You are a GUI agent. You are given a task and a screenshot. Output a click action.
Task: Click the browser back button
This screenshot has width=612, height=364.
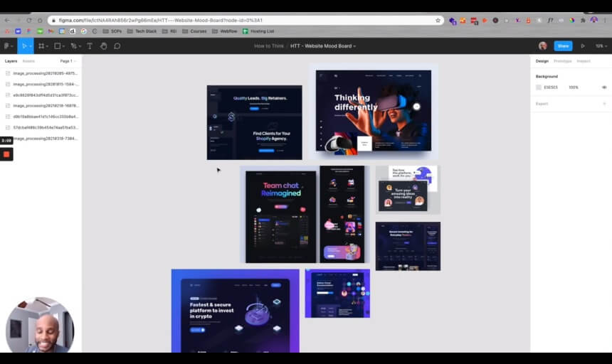point(7,21)
